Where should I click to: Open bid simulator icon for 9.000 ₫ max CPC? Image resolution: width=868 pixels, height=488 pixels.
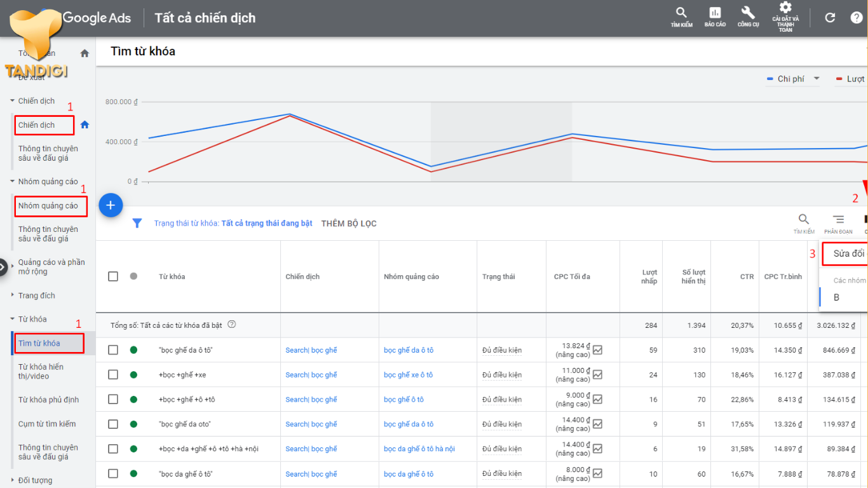[x=598, y=400]
